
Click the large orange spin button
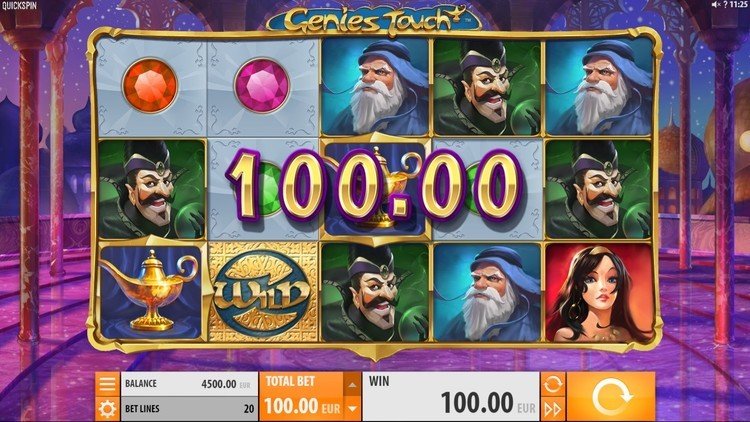coord(611,397)
